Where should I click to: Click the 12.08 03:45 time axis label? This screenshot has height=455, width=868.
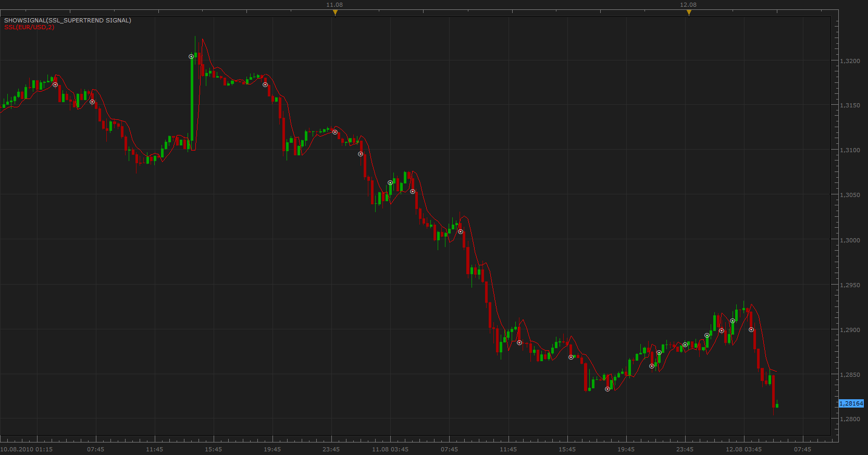744,449
